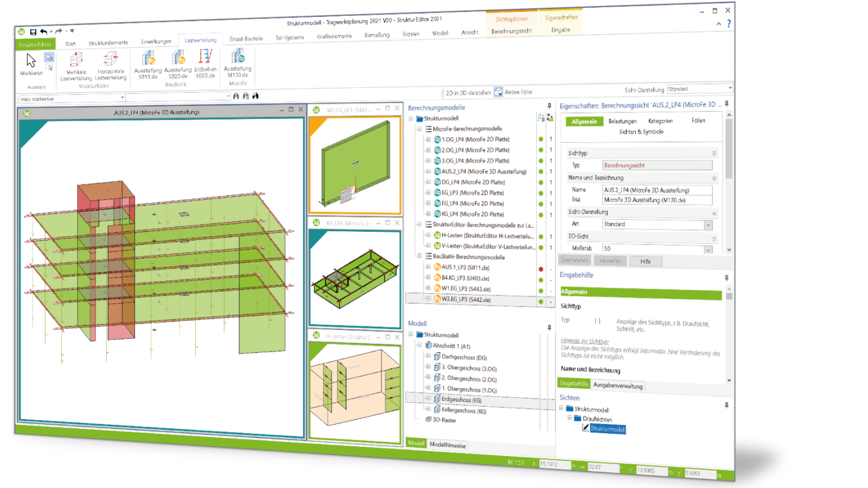Image resolution: width=868 pixels, height=488 pixels.
Task: Click the Name input field
Action: [657, 190]
